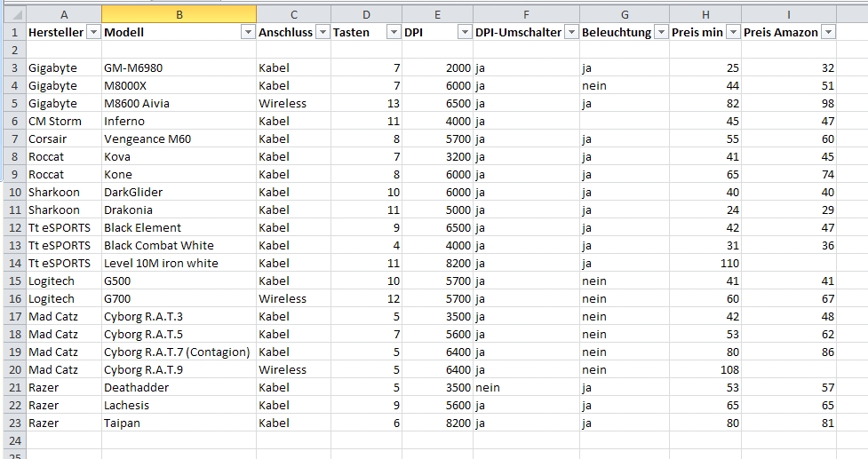Open the DPI-Umschalter filter dropdown

pos(572,32)
